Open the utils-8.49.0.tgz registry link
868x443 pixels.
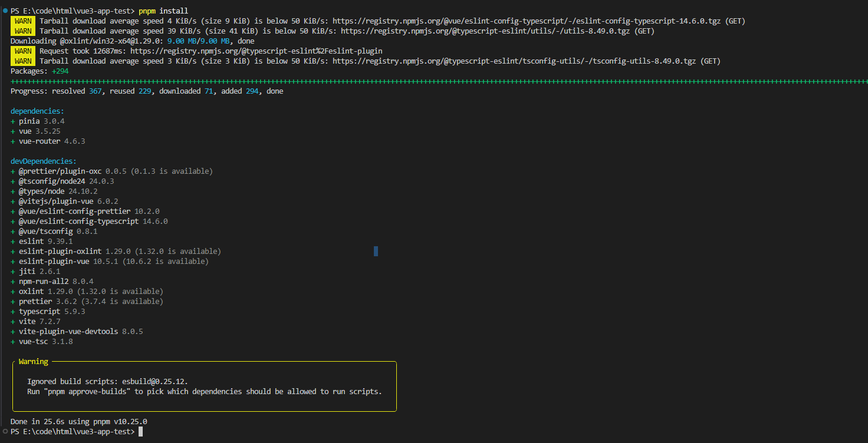coord(486,31)
